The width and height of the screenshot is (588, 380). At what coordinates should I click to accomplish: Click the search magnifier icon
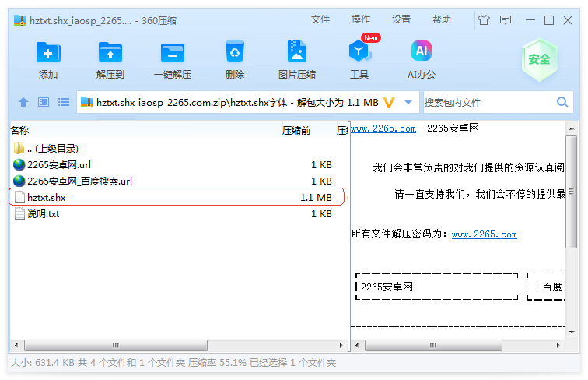pos(562,102)
